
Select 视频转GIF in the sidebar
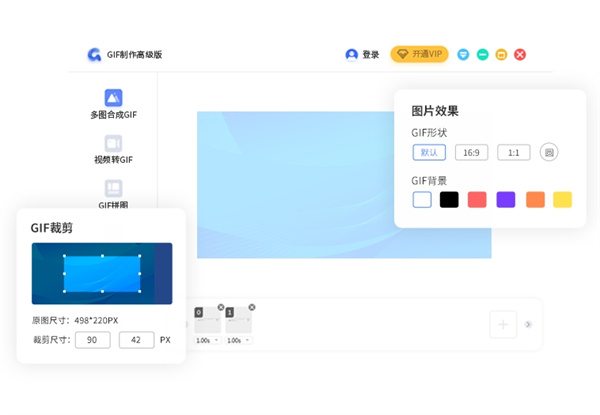(113, 150)
